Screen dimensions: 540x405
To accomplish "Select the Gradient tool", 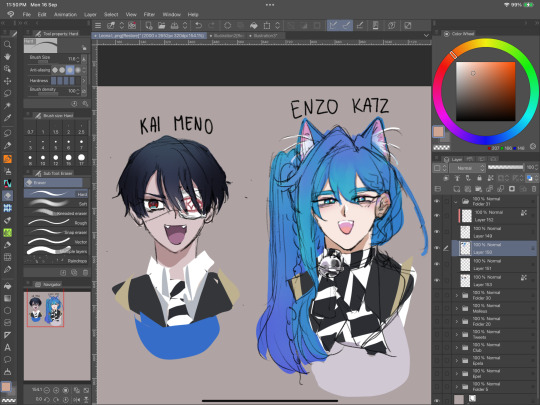I will [x=7, y=298].
